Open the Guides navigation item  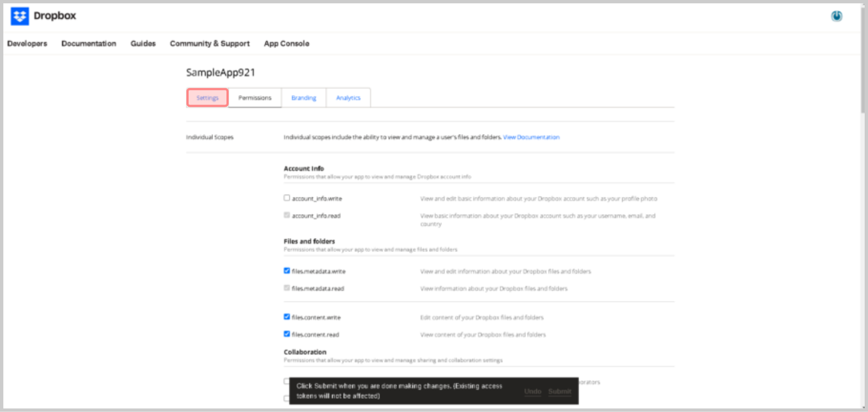tap(143, 43)
